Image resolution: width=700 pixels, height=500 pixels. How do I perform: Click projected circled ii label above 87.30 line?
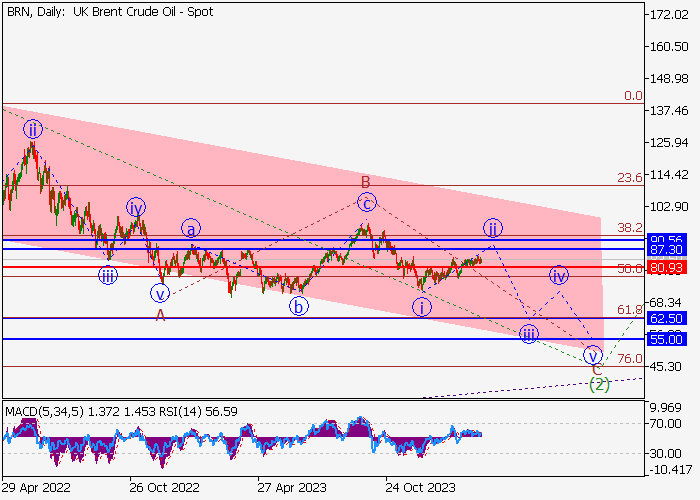[x=493, y=228]
